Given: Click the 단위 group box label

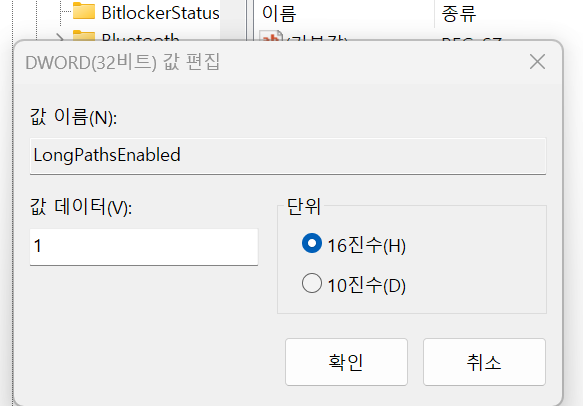Looking at the screenshot, I should 304,206.
